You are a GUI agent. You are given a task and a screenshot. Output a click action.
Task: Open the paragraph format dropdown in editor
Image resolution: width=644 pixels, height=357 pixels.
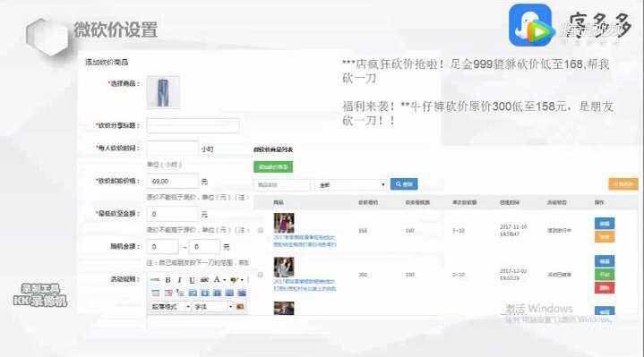[x=170, y=307]
